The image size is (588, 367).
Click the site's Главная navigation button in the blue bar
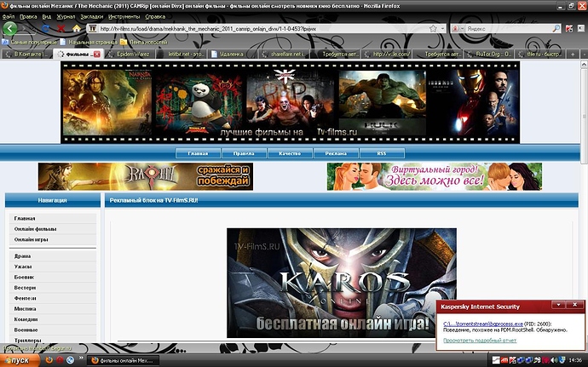click(198, 153)
